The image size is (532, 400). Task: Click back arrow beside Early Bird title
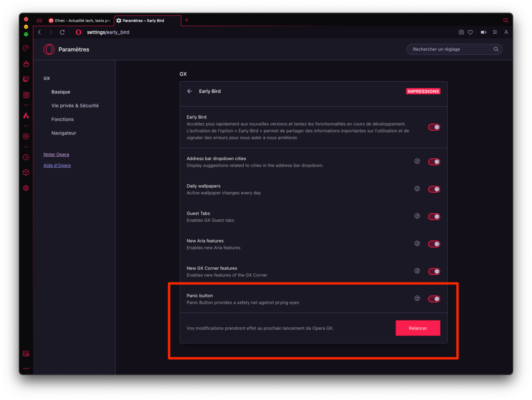pyautogui.click(x=190, y=91)
